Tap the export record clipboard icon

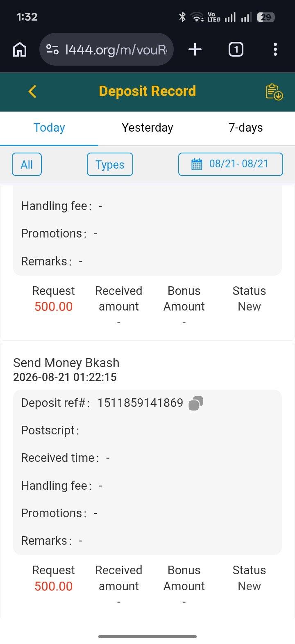click(x=274, y=92)
